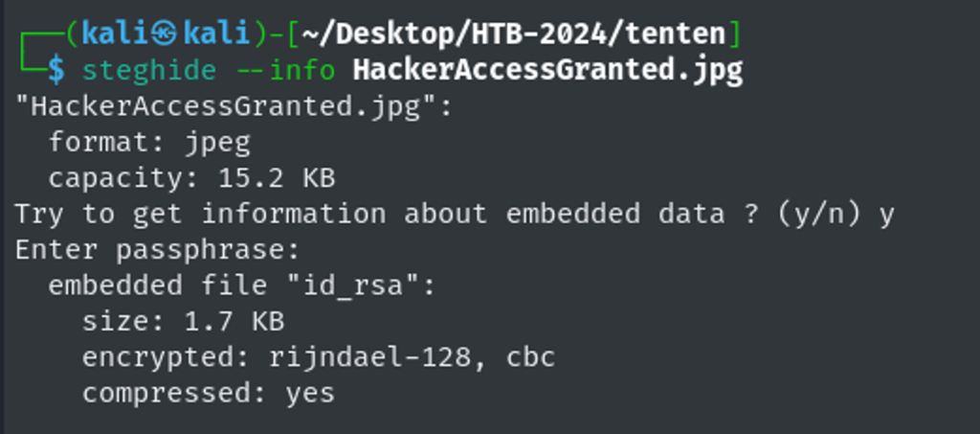Viewport: 980px width, 434px height.
Task: Click the 'cbc' mode text
Action: click(x=529, y=357)
